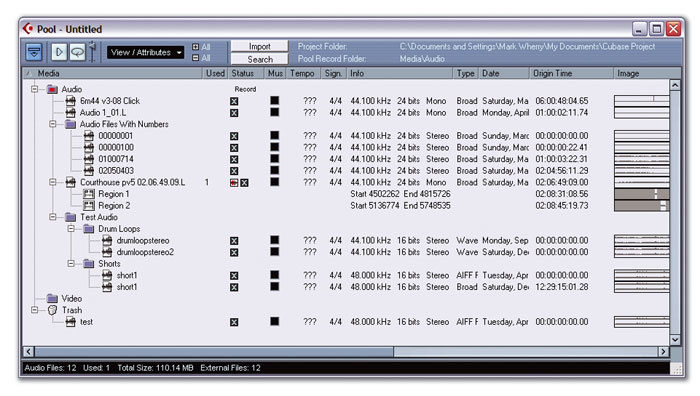
Task: Toggle Musical Mode box for 00000100
Action: pyautogui.click(x=275, y=147)
